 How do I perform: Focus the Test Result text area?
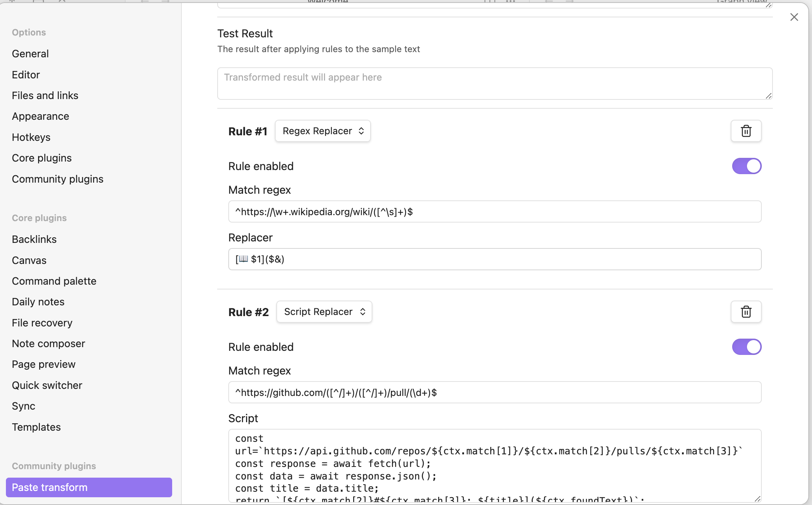click(495, 84)
